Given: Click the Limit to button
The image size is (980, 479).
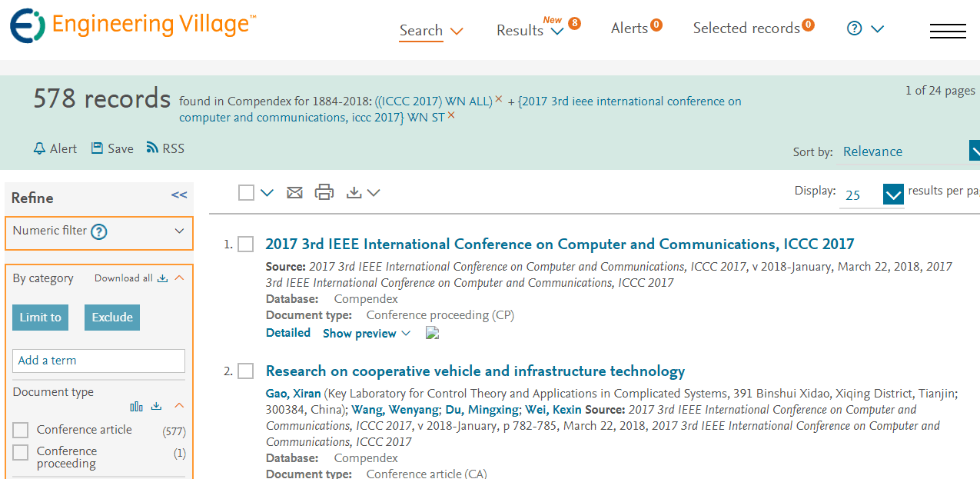Looking at the screenshot, I should pyautogui.click(x=40, y=318).
